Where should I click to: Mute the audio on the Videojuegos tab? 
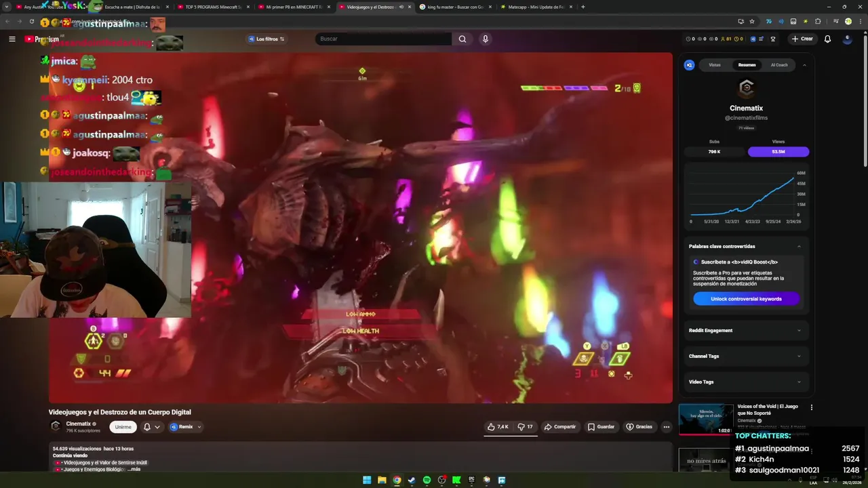click(401, 7)
